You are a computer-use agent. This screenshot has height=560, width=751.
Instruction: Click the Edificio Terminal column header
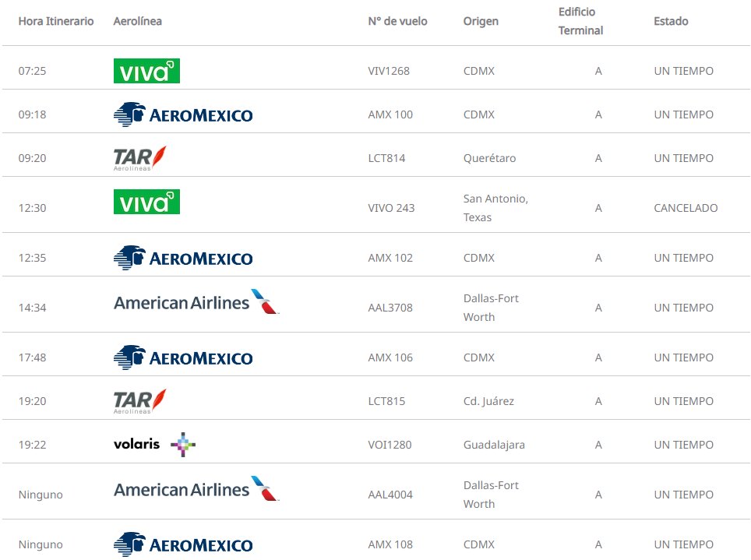point(580,21)
